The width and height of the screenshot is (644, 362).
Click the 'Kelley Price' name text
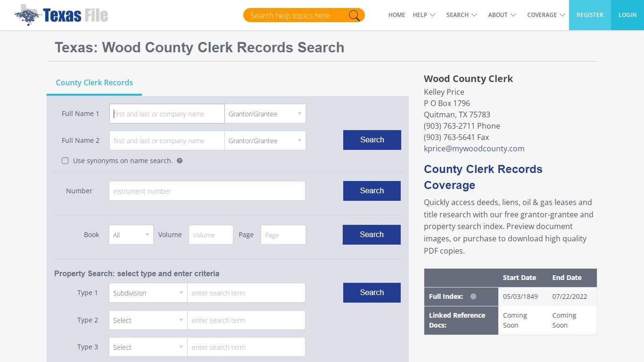coord(444,92)
